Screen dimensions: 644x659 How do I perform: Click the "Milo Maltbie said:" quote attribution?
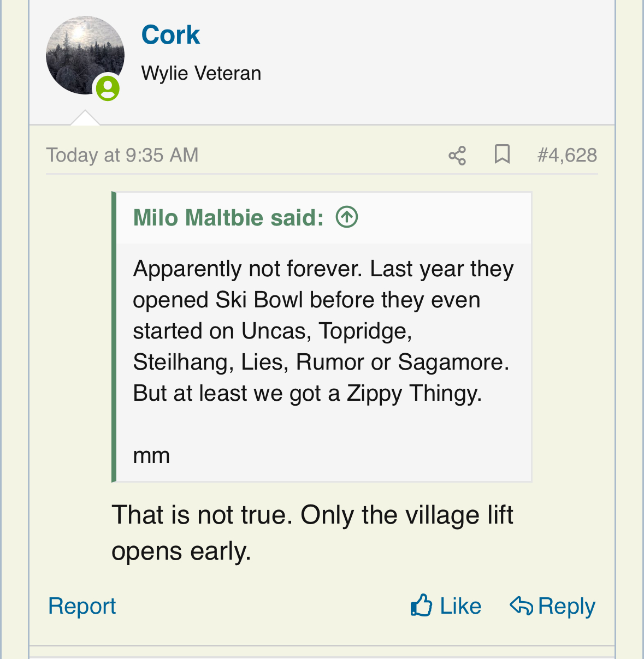[228, 217]
